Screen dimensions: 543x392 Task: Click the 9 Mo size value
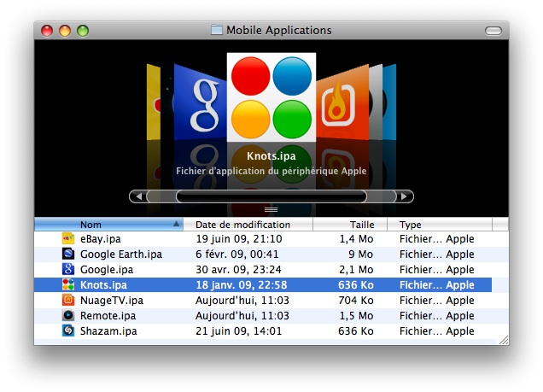coord(360,255)
